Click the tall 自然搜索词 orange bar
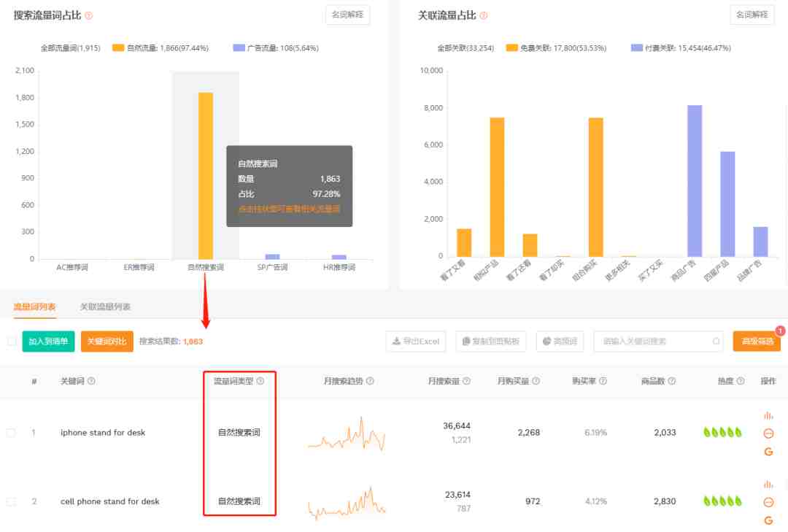 [206, 176]
